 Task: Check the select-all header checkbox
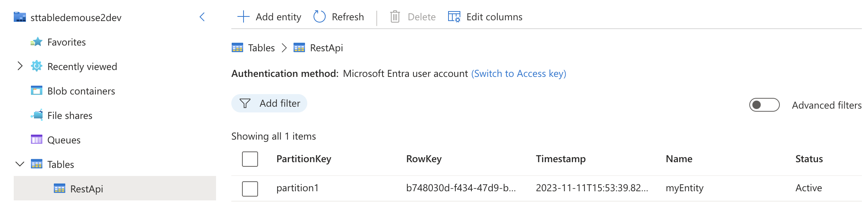pyautogui.click(x=250, y=159)
